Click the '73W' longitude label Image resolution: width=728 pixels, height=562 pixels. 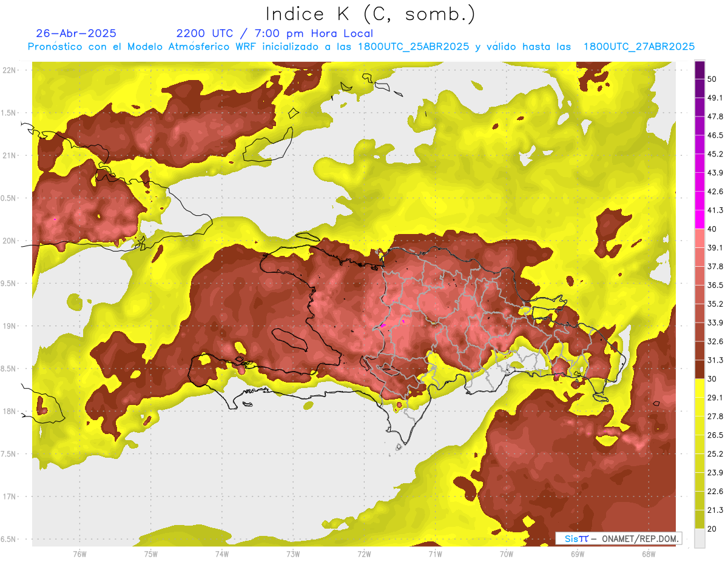point(293,554)
